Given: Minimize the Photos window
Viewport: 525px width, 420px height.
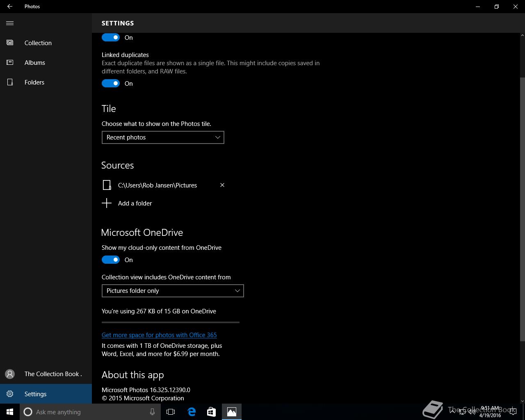Looking at the screenshot, I should point(478,7).
